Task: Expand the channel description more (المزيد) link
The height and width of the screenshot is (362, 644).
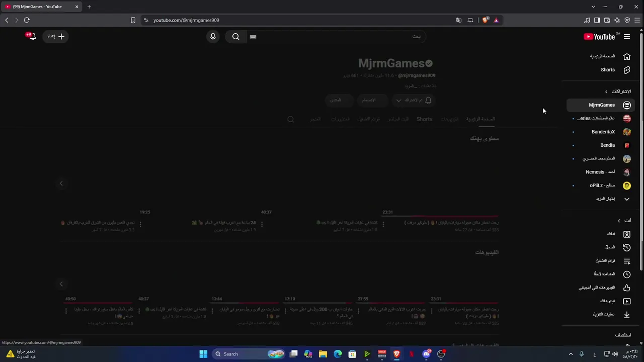Action: (411, 86)
